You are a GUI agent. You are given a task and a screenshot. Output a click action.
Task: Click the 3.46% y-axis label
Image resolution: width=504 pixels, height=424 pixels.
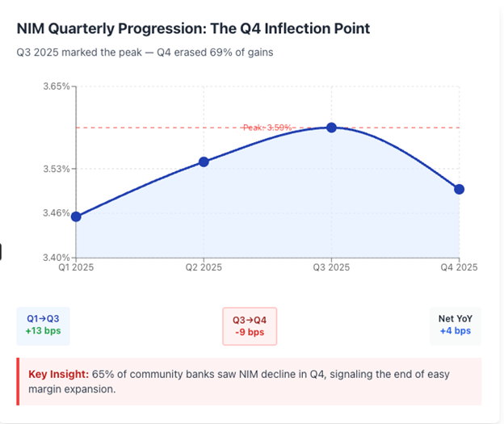coord(57,213)
